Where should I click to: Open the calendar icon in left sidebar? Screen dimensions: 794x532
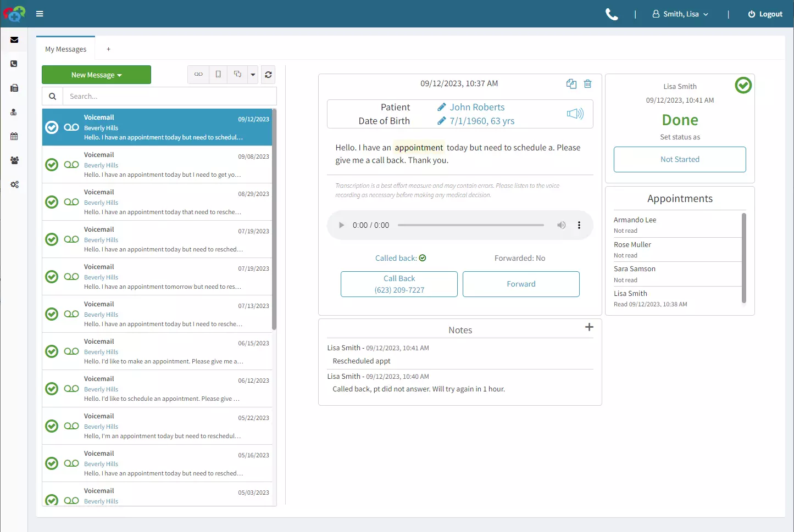(14, 136)
